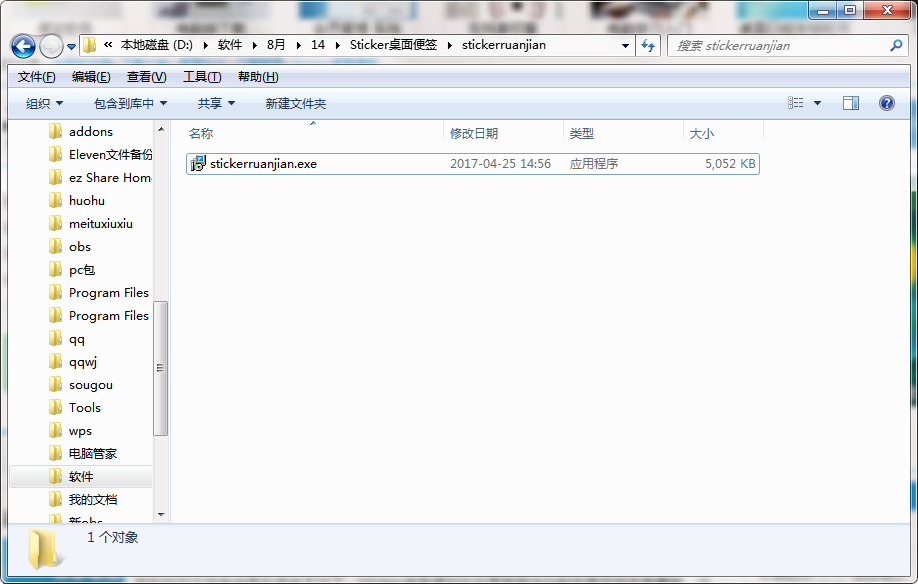Toggle the preview pane open
The height and width of the screenshot is (584, 918).
(851, 102)
